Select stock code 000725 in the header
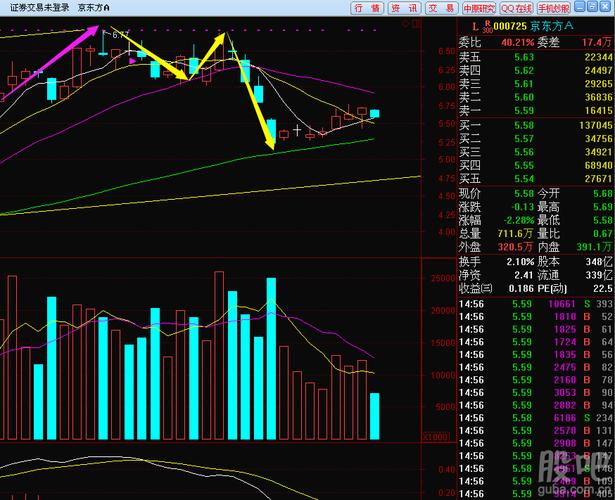 tap(511, 26)
